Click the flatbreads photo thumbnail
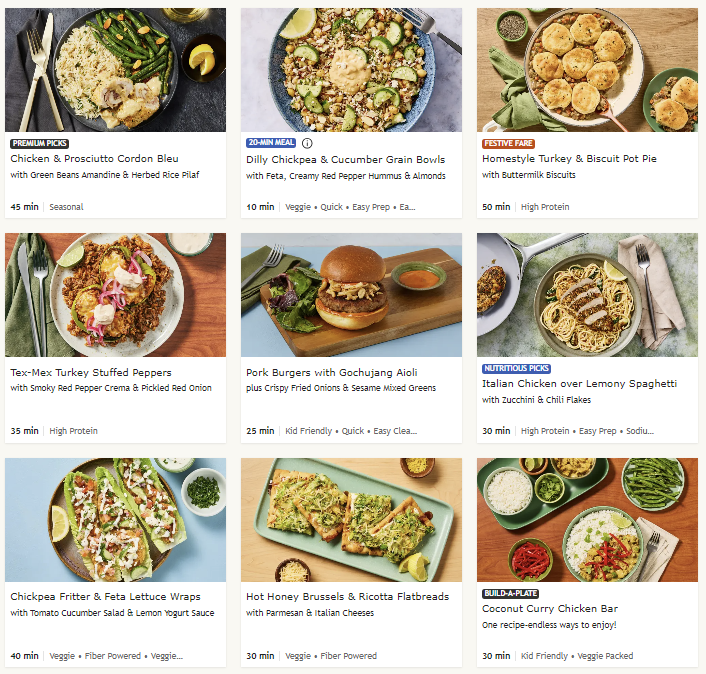 351,520
